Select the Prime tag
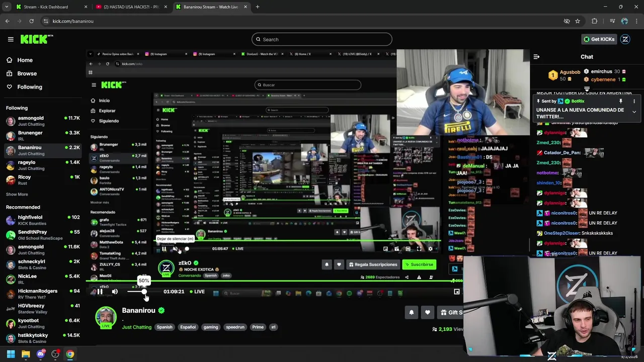 click(258, 327)
